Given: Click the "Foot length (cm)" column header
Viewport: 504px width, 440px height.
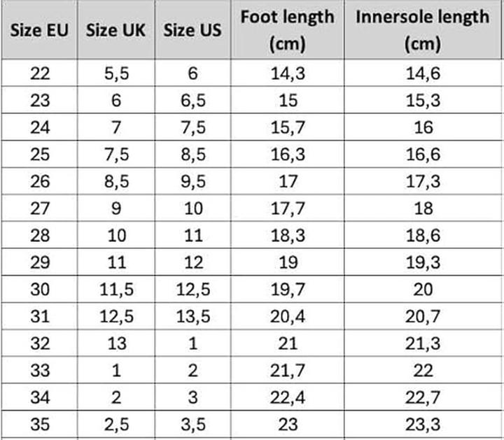Looking at the screenshot, I should 288,30.
